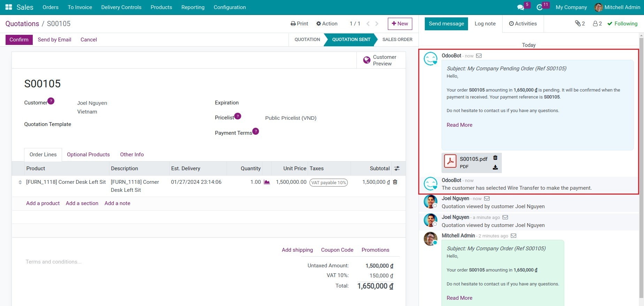
Task: Open the Action gear menu
Action: click(327, 24)
